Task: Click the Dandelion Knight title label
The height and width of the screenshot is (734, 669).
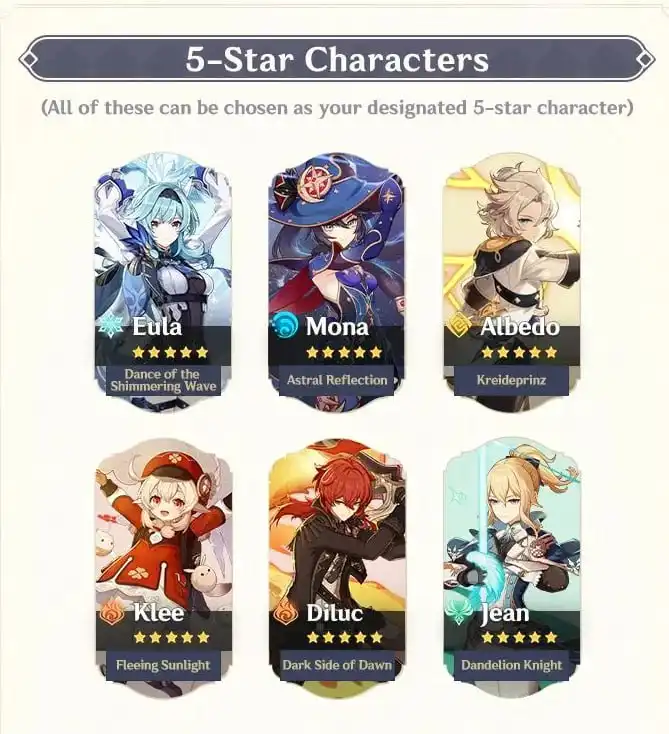Action: coord(512,665)
